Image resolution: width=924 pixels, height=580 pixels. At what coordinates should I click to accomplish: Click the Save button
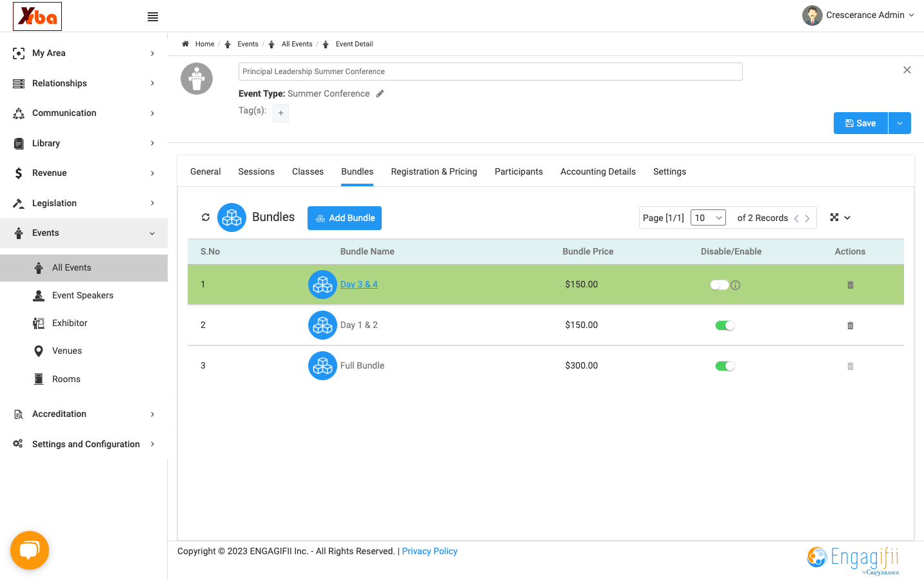click(x=861, y=123)
